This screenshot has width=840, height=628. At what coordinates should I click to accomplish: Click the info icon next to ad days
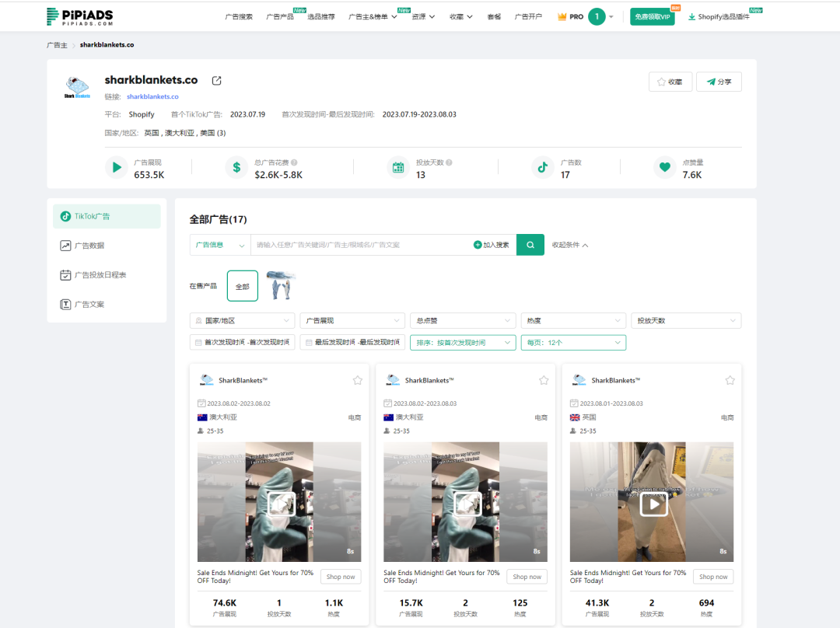(449, 162)
